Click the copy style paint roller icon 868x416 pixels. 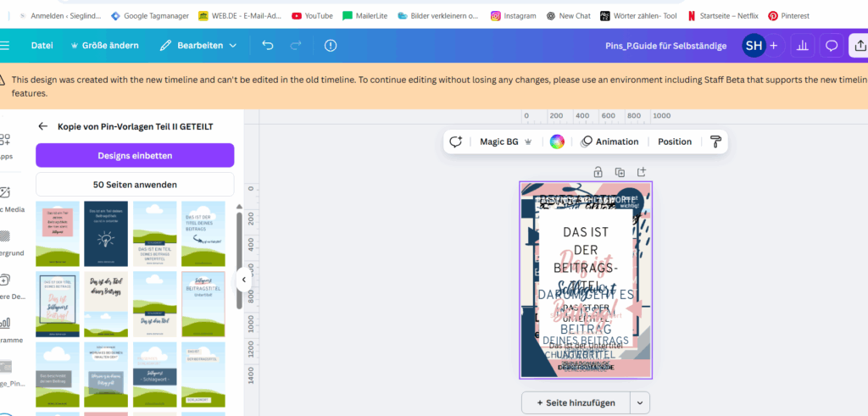(x=715, y=141)
